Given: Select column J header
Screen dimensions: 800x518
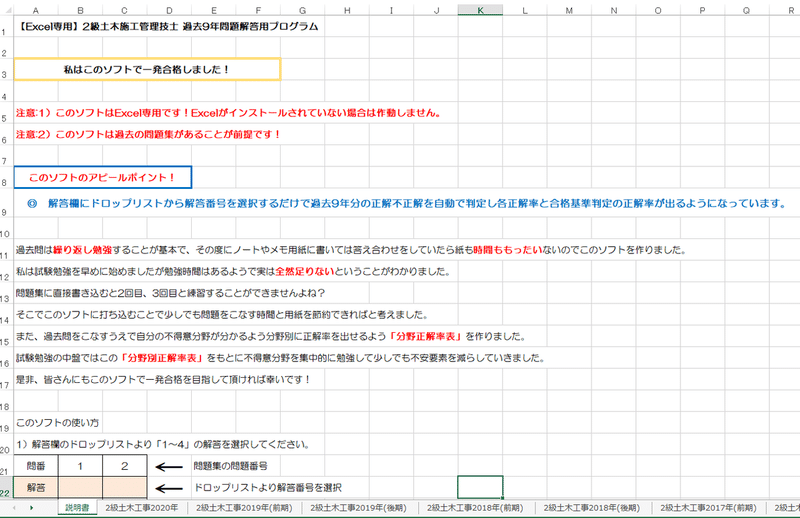Looking at the screenshot, I should (436, 10).
